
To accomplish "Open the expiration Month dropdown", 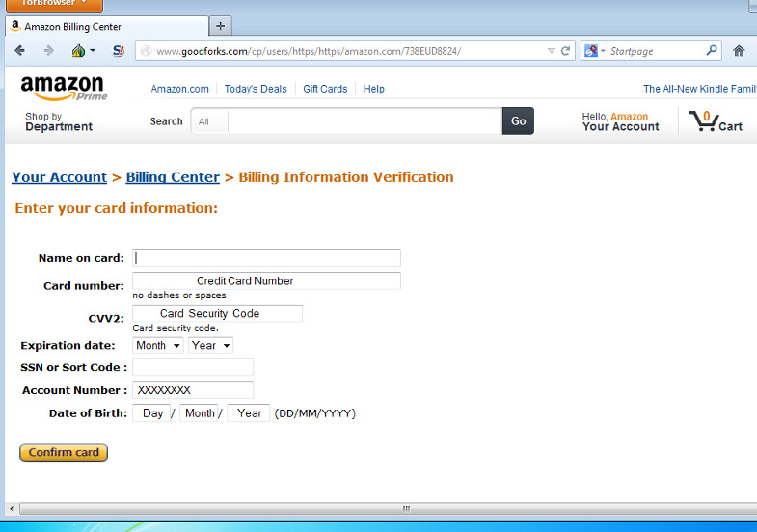I will click(157, 345).
